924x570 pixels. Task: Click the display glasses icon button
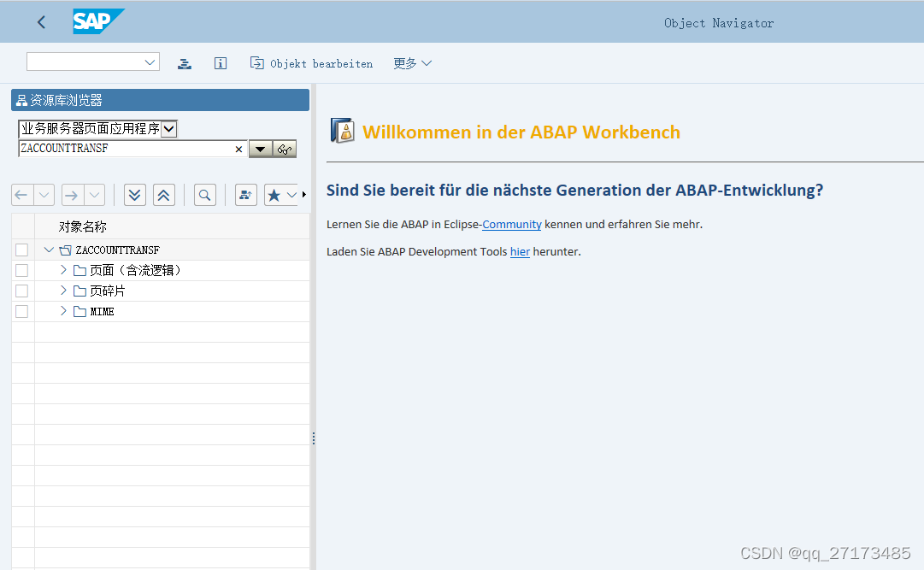click(285, 150)
